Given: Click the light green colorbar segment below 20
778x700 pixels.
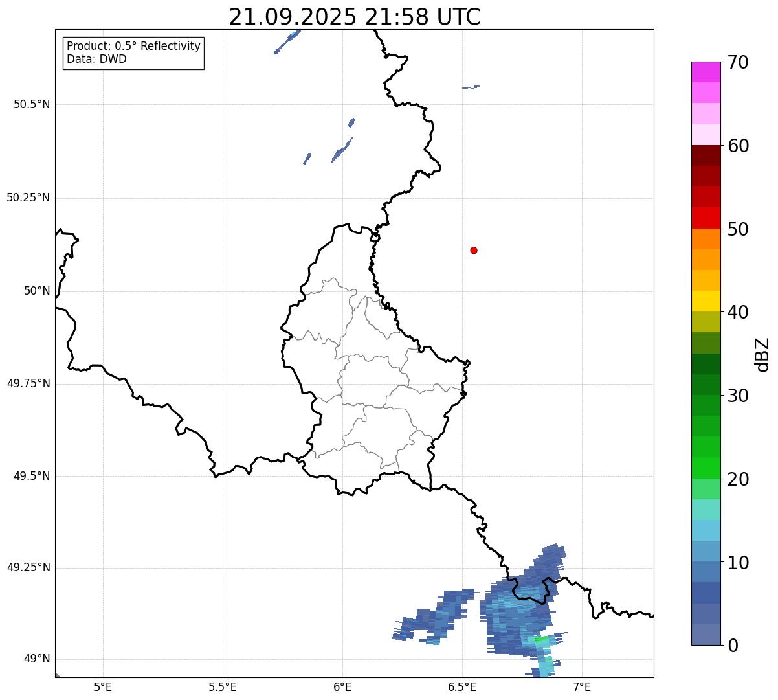Looking at the screenshot, I should pyautogui.click(x=706, y=488).
